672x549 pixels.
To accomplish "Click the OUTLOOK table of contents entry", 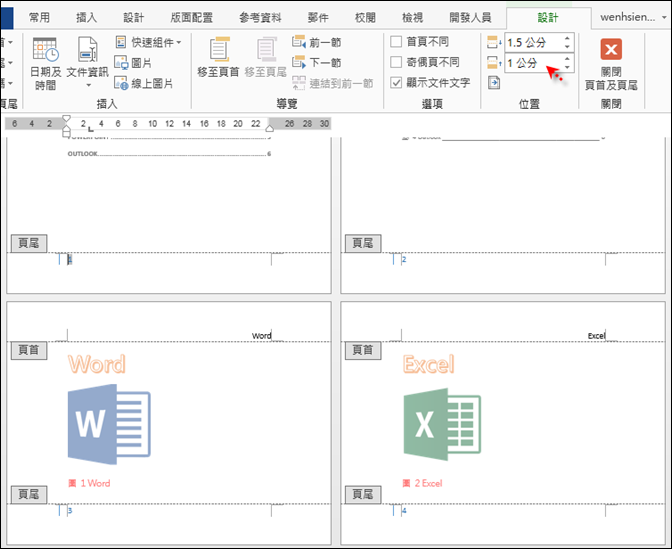I will [x=169, y=153].
